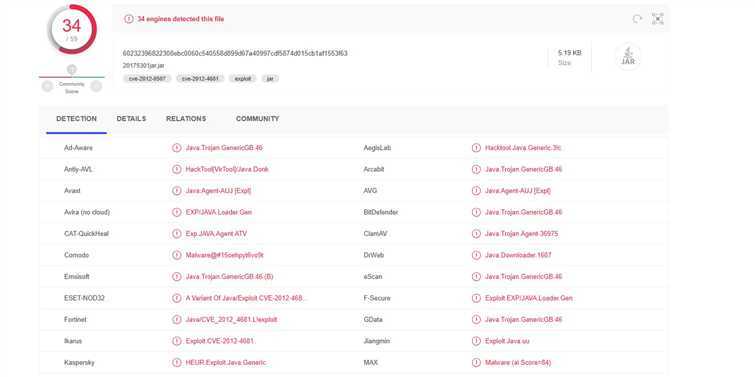Click the alert icon for Jiangmin result

click(x=476, y=341)
